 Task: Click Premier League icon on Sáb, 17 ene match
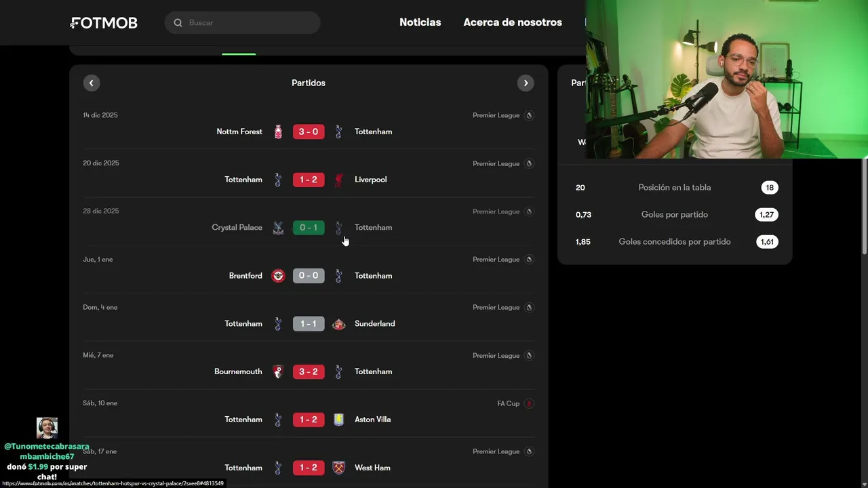(x=529, y=451)
